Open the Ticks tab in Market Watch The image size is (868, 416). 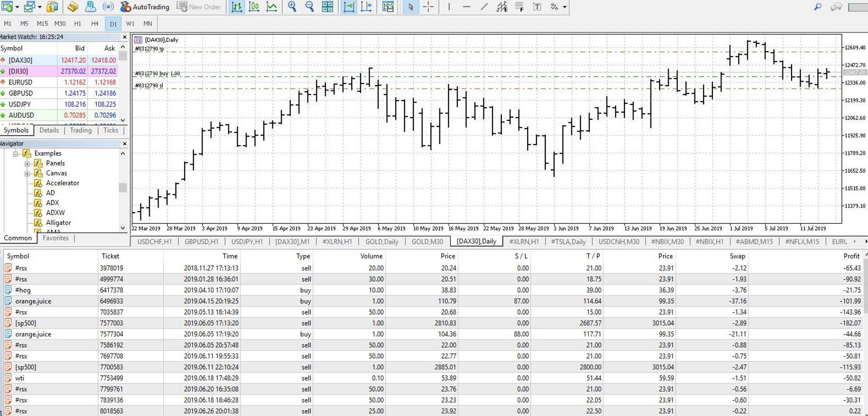[110, 130]
